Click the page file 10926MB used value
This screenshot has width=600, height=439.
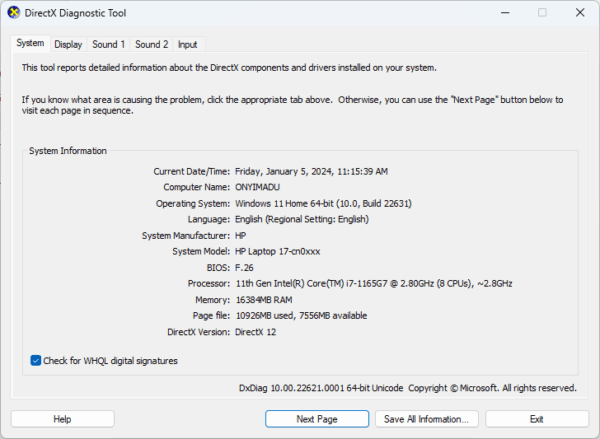(264, 316)
